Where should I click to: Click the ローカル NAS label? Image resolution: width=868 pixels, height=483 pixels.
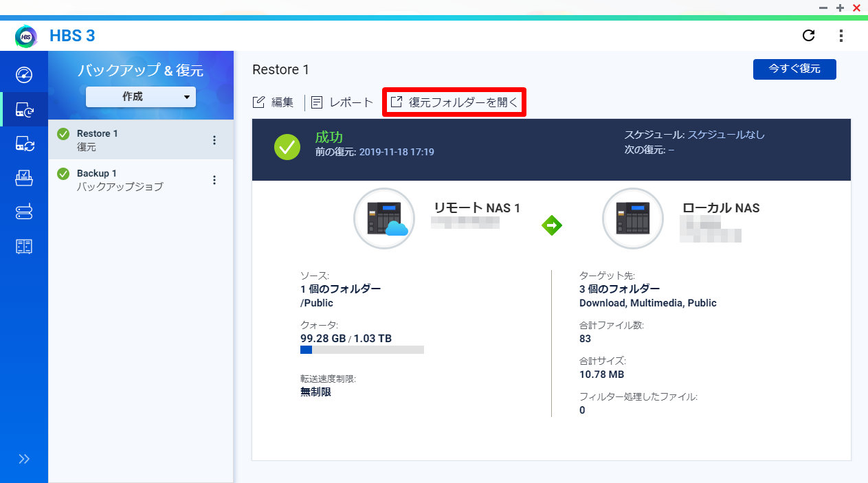pyautogui.click(x=721, y=207)
